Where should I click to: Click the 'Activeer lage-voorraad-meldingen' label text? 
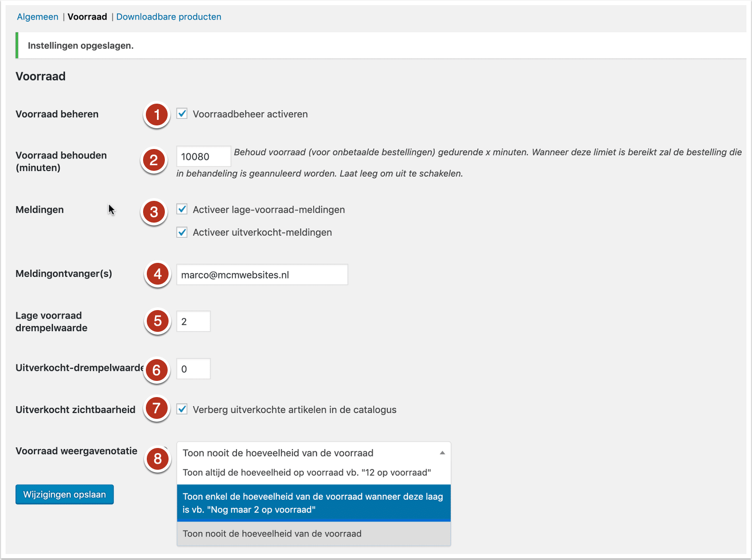pos(269,210)
